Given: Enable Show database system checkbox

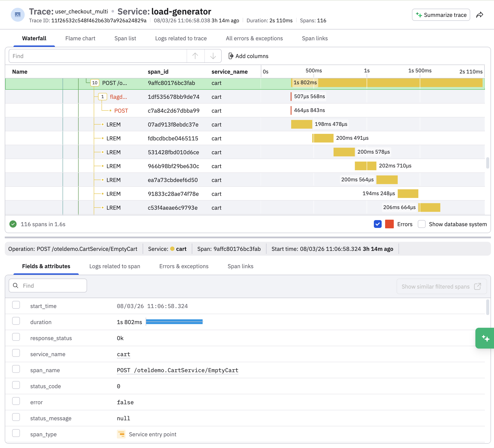Looking at the screenshot, I should click(x=421, y=224).
